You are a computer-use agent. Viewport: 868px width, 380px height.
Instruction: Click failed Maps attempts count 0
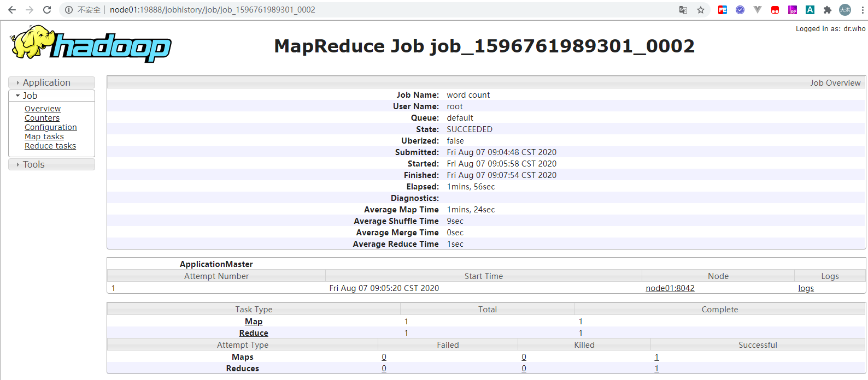[384, 357]
